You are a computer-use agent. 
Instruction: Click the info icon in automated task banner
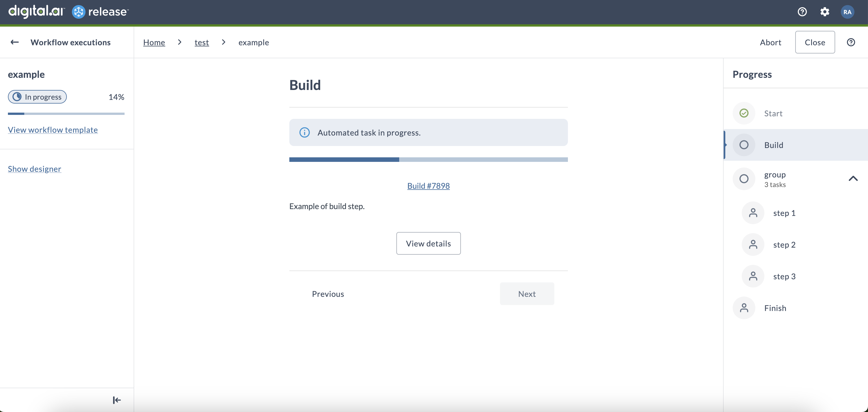pyautogui.click(x=305, y=132)
